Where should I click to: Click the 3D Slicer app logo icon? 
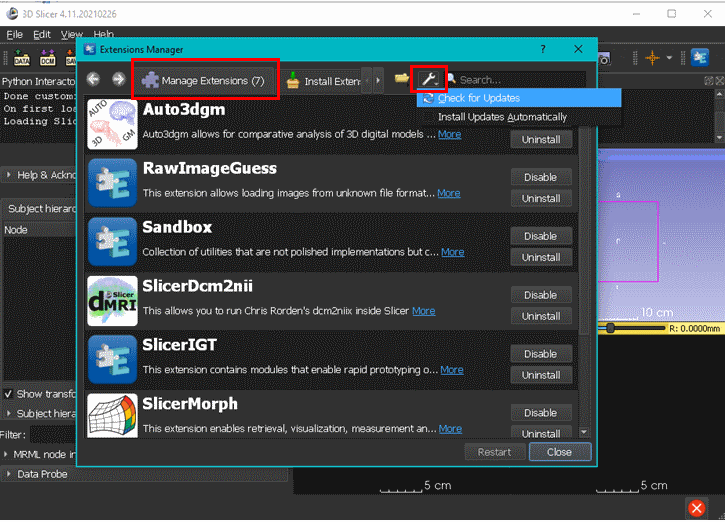point(12,13)
